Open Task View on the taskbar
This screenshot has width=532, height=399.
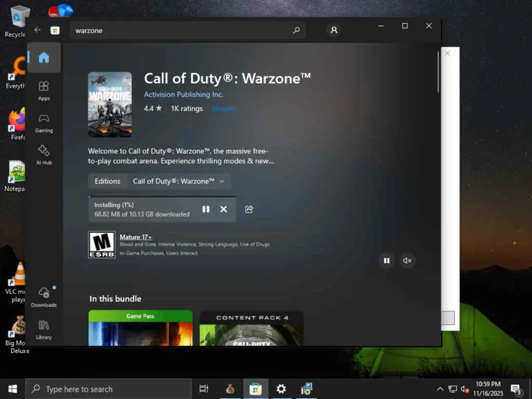coord(204,389)
